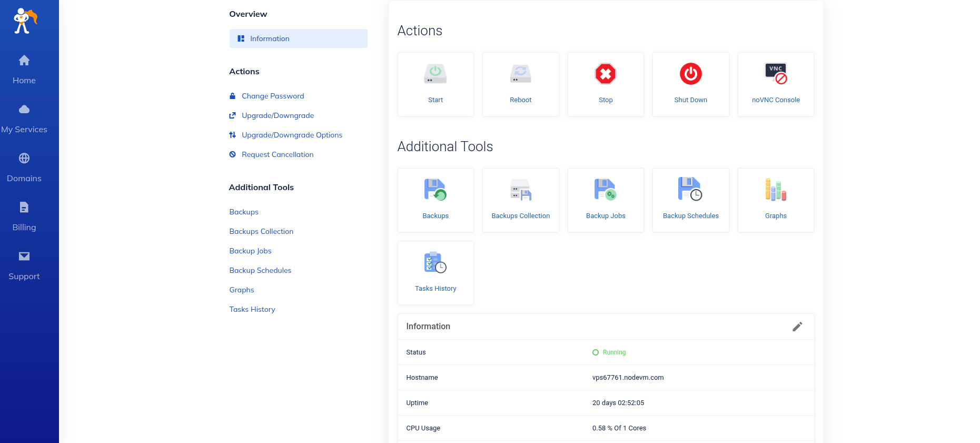Open Backup Schedules clock icon tile
The height and width of the screenshot is (443, 980).
pos(690,189)
